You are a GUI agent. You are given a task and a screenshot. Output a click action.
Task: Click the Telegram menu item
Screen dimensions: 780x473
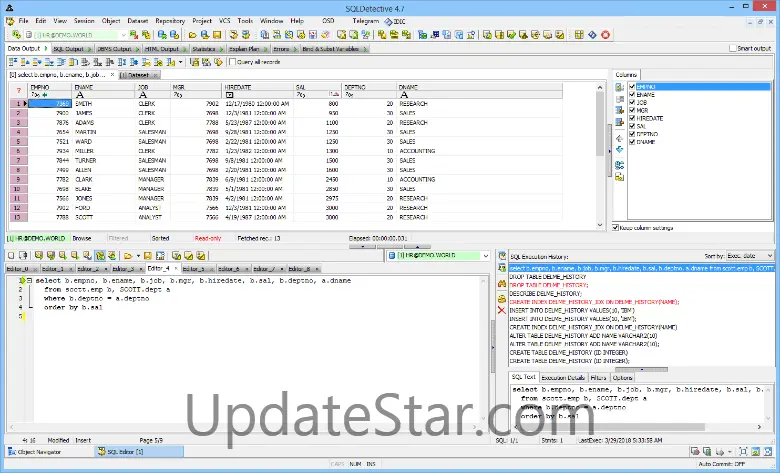(366, 21)
